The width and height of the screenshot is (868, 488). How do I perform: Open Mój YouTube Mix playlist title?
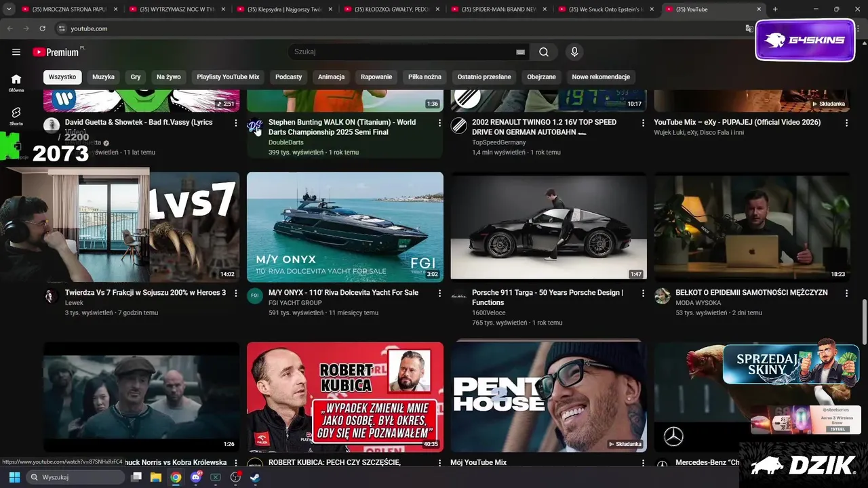coord(478,463)
